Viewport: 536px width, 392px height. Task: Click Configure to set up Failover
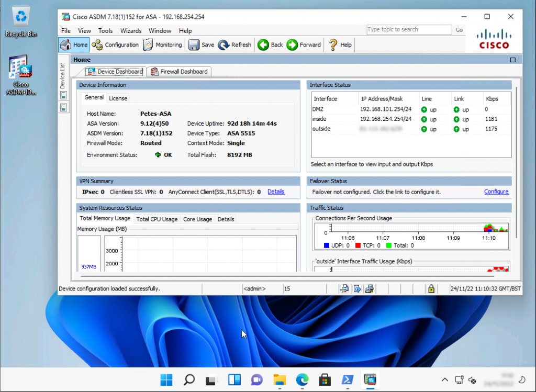click(x=496, y=192)
